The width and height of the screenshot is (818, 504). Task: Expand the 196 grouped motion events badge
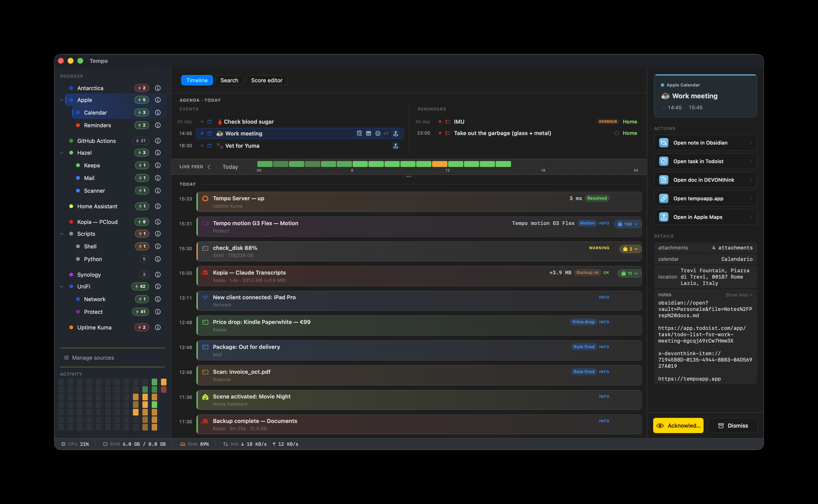[627, 224]
